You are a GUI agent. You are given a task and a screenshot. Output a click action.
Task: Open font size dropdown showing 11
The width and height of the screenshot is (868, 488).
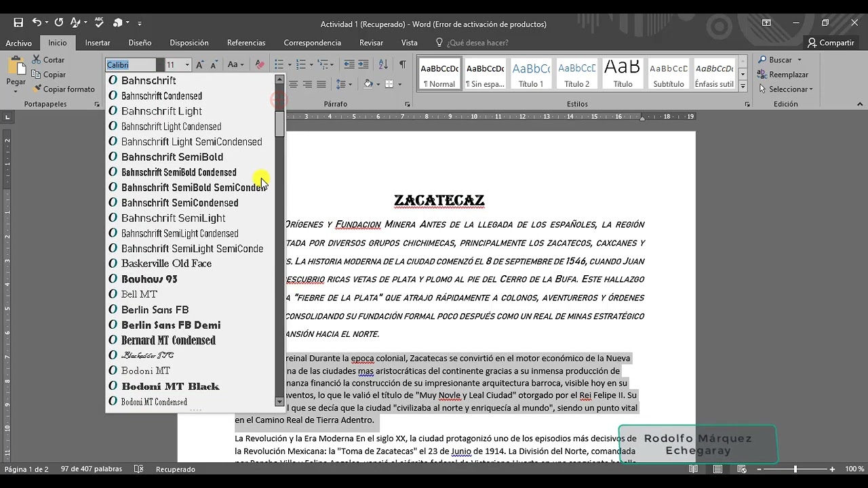pos(188,65)
